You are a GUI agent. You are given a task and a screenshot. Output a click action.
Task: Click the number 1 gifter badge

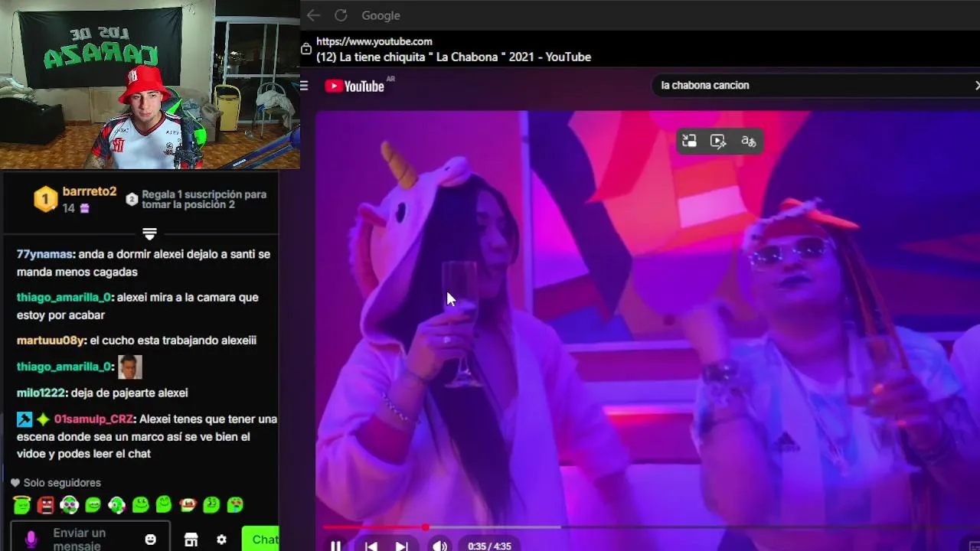click(45, 200)
